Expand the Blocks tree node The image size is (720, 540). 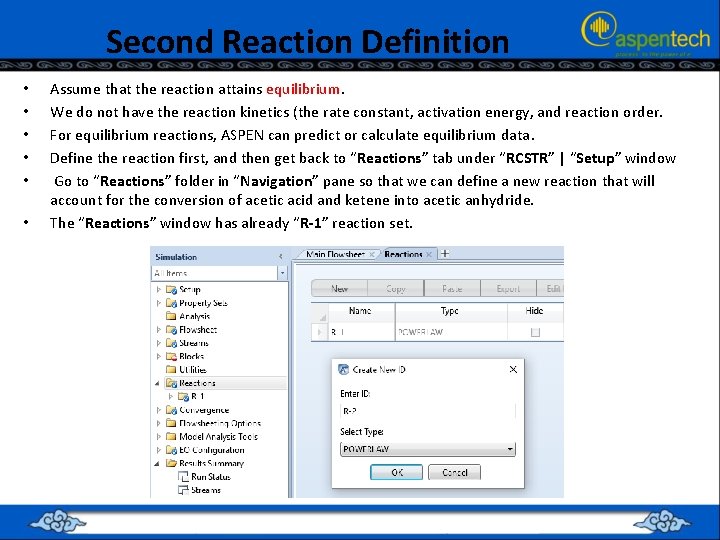coord(158,356)
